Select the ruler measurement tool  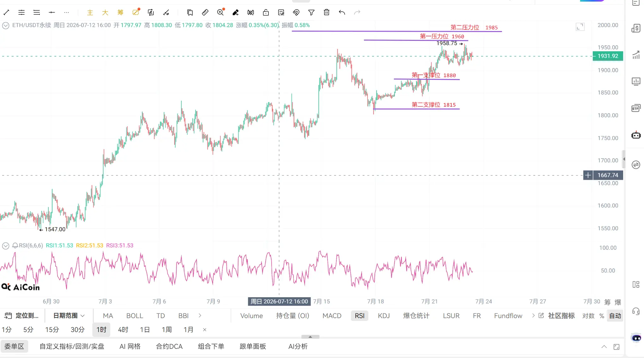pyautogui.click(x=205, y=12)
